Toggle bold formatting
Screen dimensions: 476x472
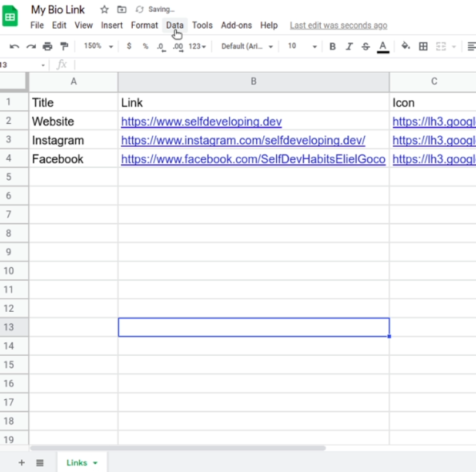pyautogui.click(x=333, y=46)
